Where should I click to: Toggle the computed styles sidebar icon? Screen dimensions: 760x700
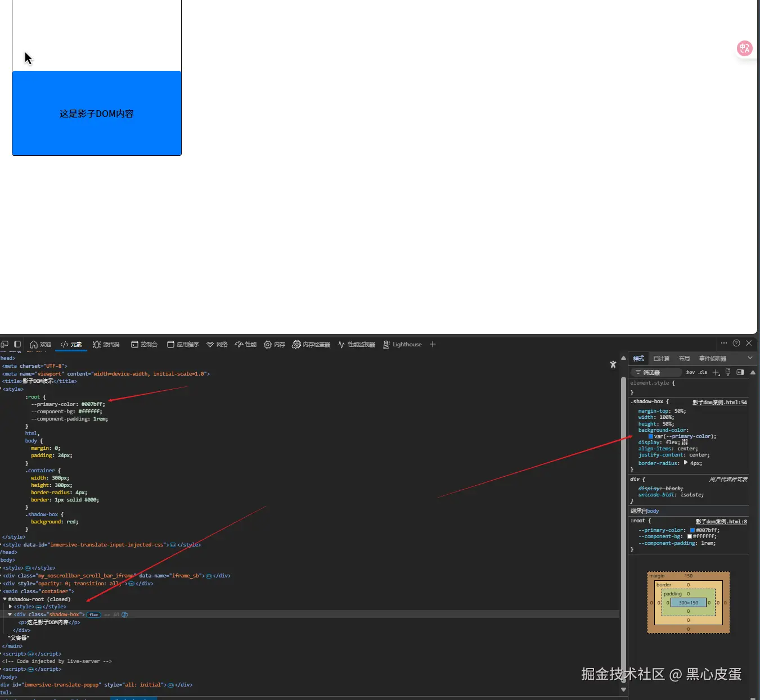point(740,372)
